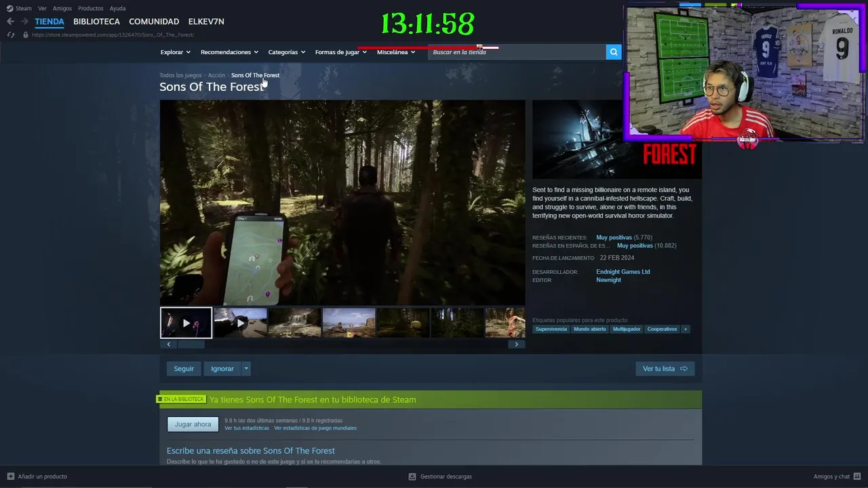Select the Multijugador tag
The width and height of the screenshot is (868, 488).
[627, 329]
